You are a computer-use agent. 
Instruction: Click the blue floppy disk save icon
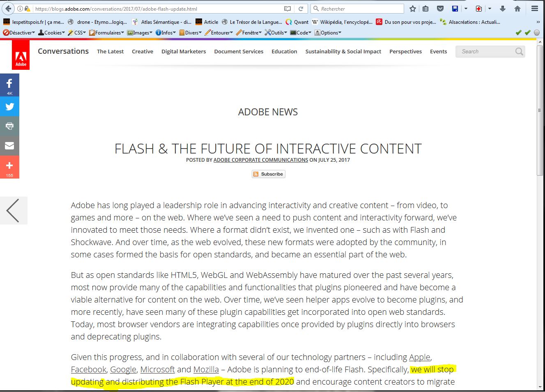(455, 9)
